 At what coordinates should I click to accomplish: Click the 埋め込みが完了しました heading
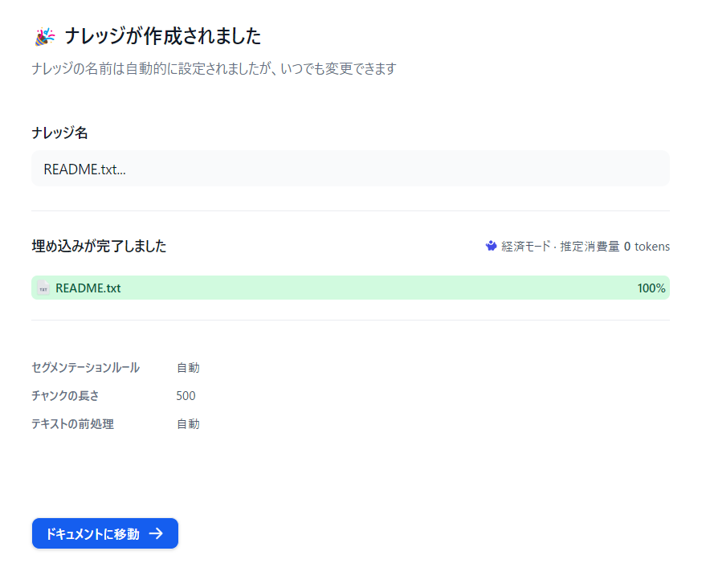(99, 247)
